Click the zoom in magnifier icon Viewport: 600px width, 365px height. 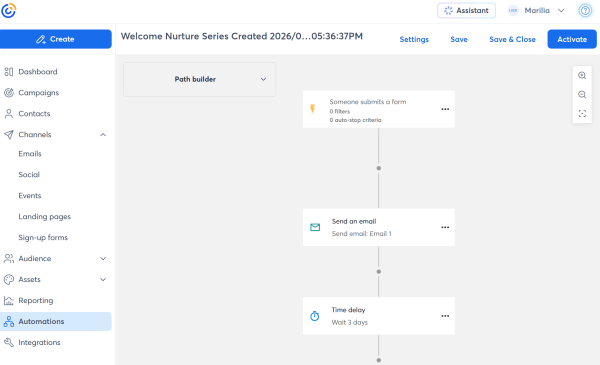pos(582,75)
